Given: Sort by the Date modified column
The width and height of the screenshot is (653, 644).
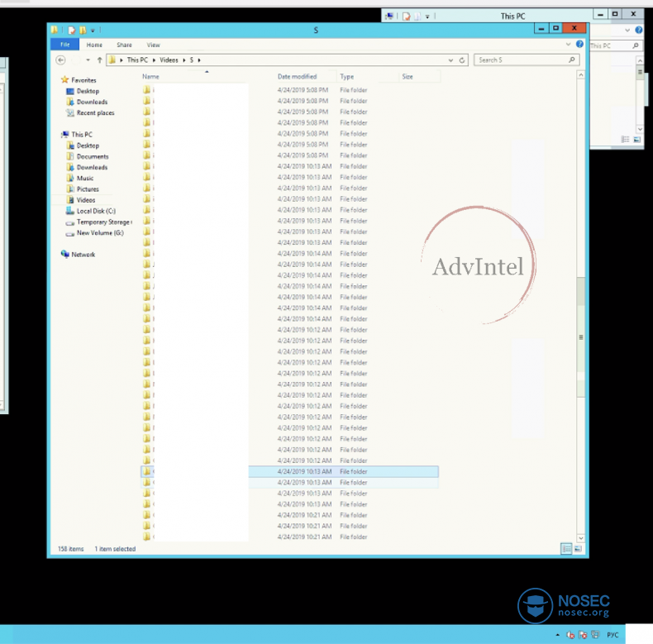Looking at the screenshot, I should click(x=297, y=77).
